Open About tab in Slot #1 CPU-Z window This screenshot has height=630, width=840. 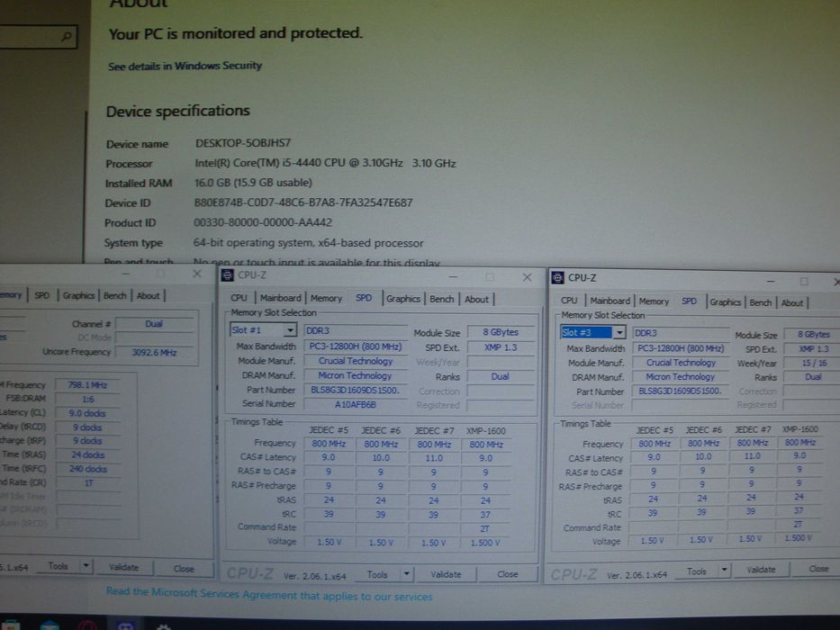pyautogui.click(x=476, y=300)
